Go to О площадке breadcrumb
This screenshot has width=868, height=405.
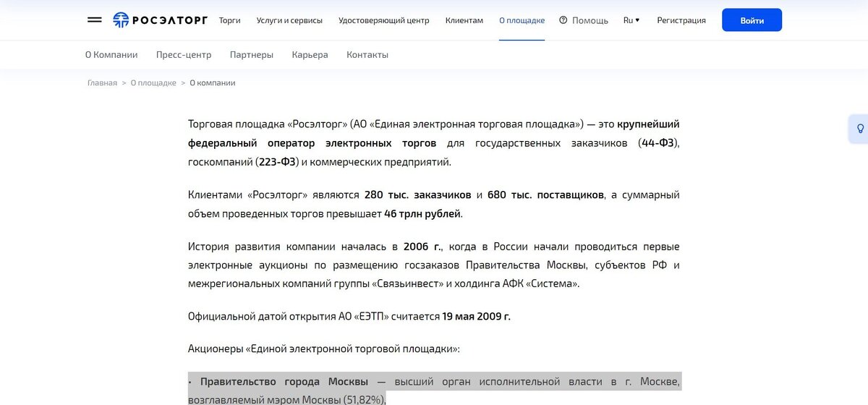click(x=153, y=83)
